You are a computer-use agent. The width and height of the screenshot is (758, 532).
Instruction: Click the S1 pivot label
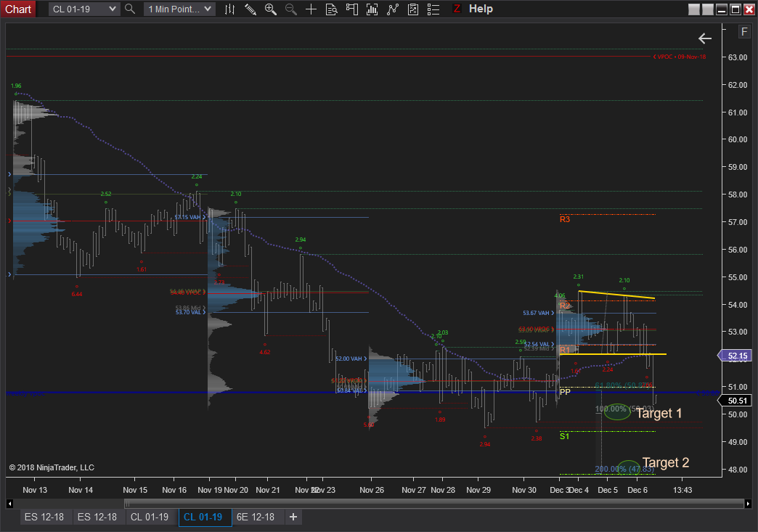coord(564,436)
